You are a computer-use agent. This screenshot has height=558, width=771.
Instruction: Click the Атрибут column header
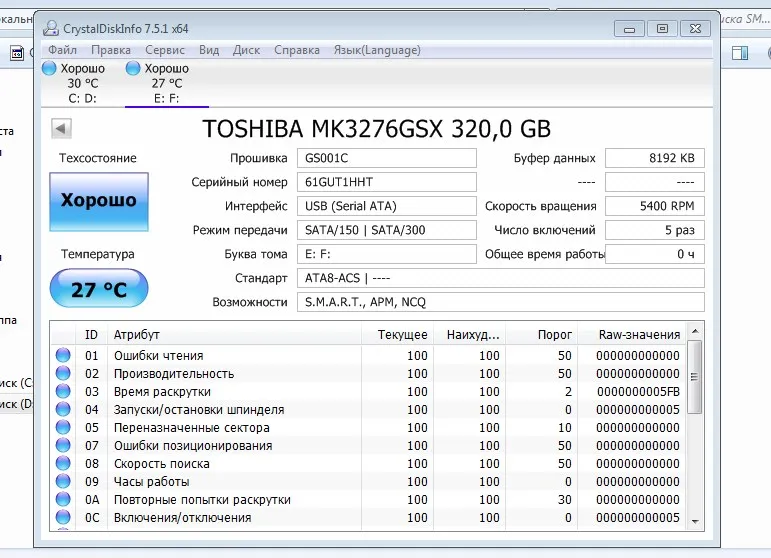point(235,335)
